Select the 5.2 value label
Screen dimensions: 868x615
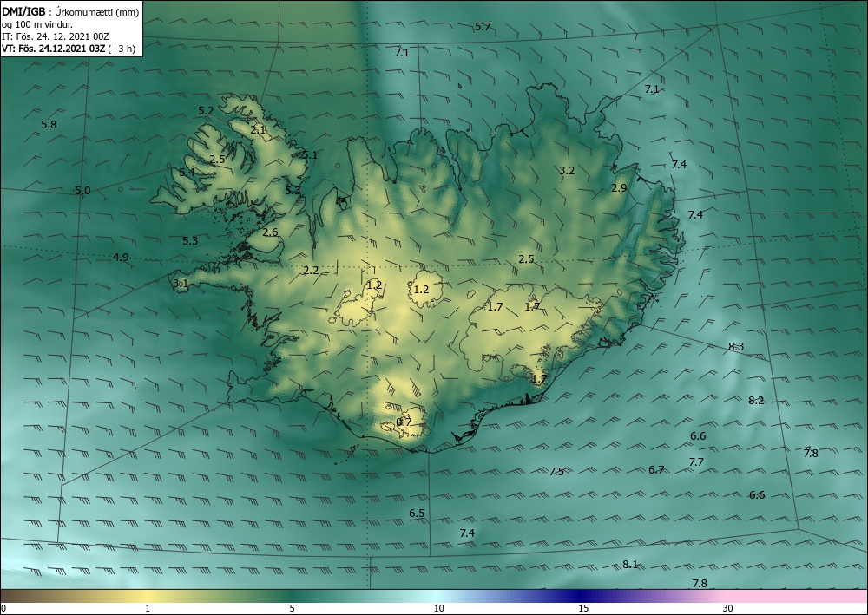point(206,111)
